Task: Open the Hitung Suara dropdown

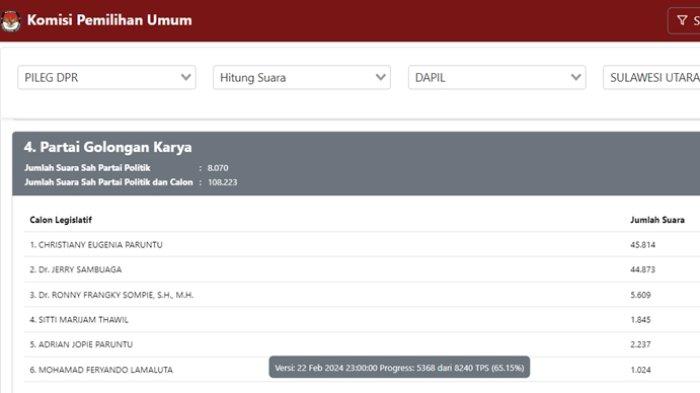Action: pos(302,78)
